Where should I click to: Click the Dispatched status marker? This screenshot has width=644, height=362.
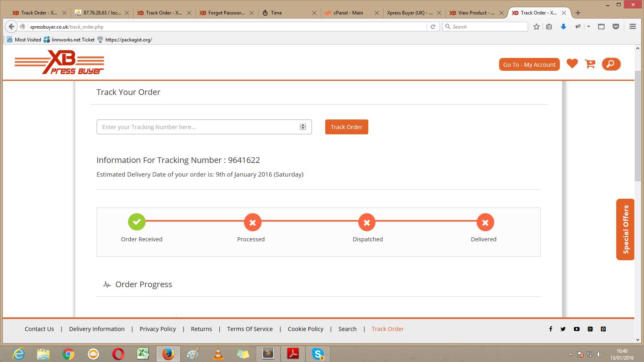[x=367, y=222]
